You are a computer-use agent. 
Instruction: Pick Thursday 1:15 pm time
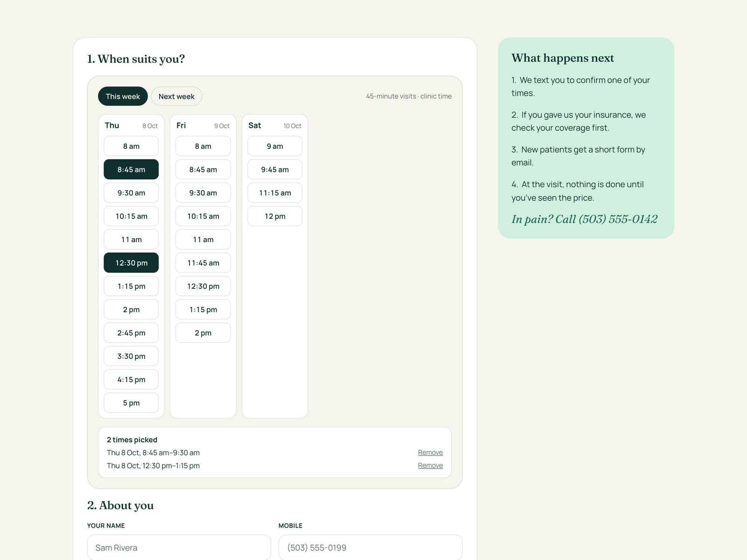pyautogui.click(x=131, y=286)
